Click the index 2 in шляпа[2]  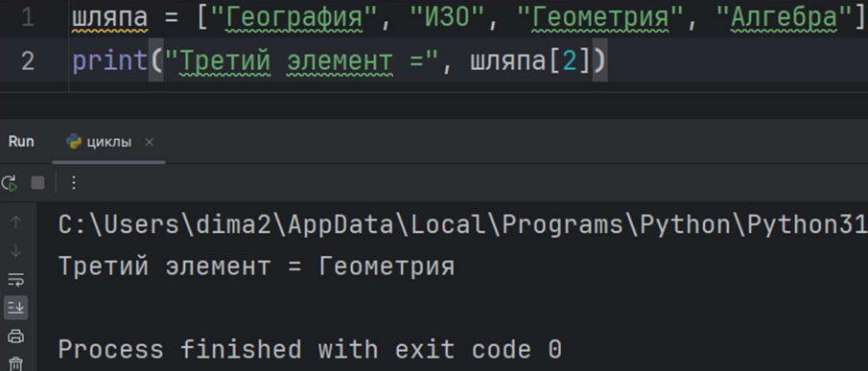(570, 60)
